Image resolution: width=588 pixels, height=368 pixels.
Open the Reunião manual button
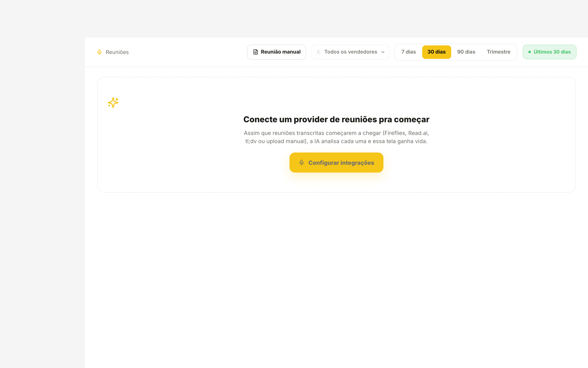coord(276,52)
